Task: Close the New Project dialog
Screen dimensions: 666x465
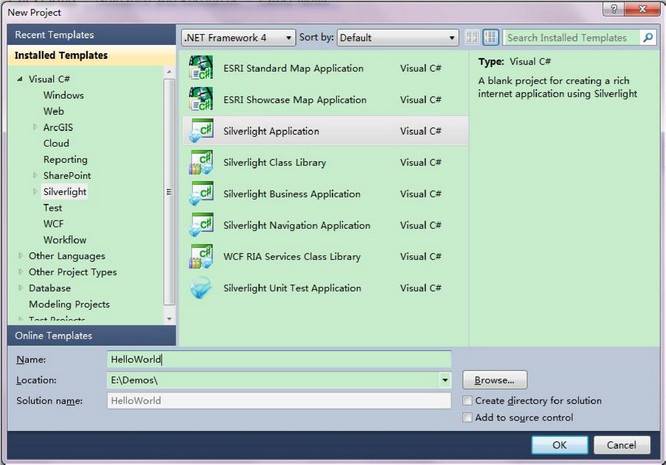Action: tap(643, 9)
